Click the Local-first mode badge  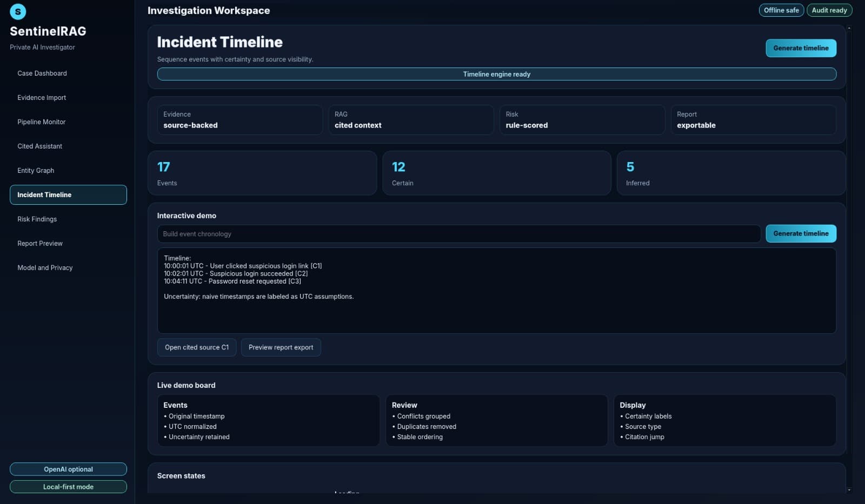[68, 487]
